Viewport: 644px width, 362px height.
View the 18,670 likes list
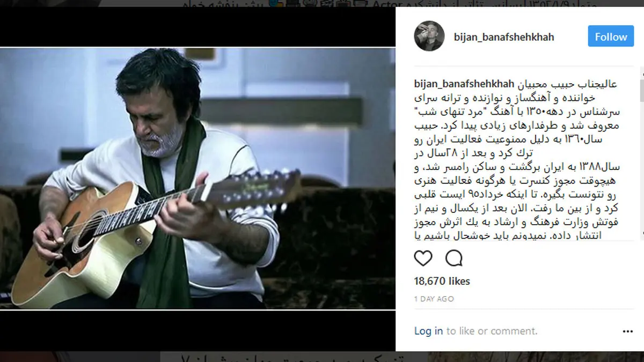coord(442,281)
